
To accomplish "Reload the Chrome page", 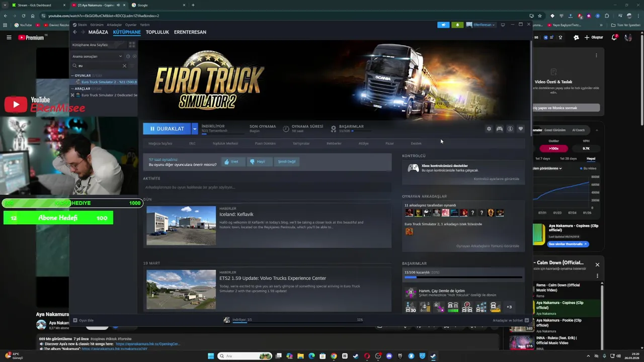I will tap(23, 16).
